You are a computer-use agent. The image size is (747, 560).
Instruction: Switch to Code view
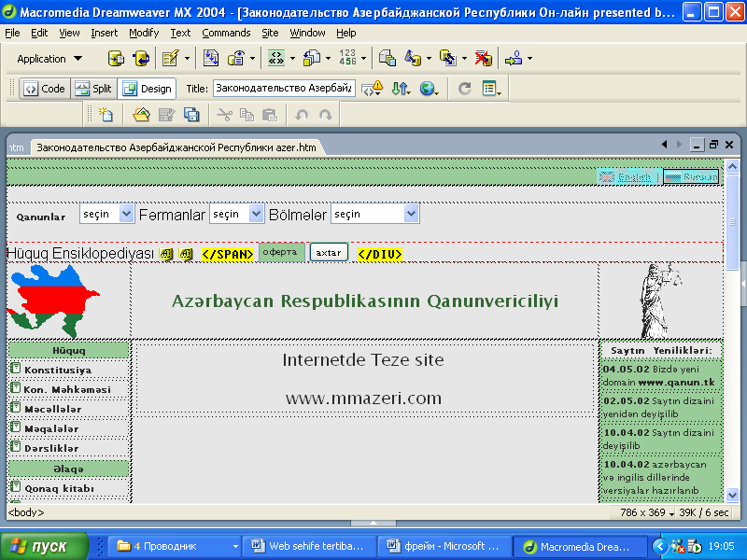45,89
